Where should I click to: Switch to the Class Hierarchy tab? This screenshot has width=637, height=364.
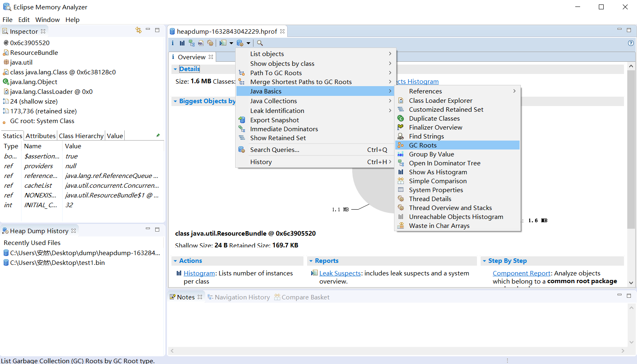81,136
